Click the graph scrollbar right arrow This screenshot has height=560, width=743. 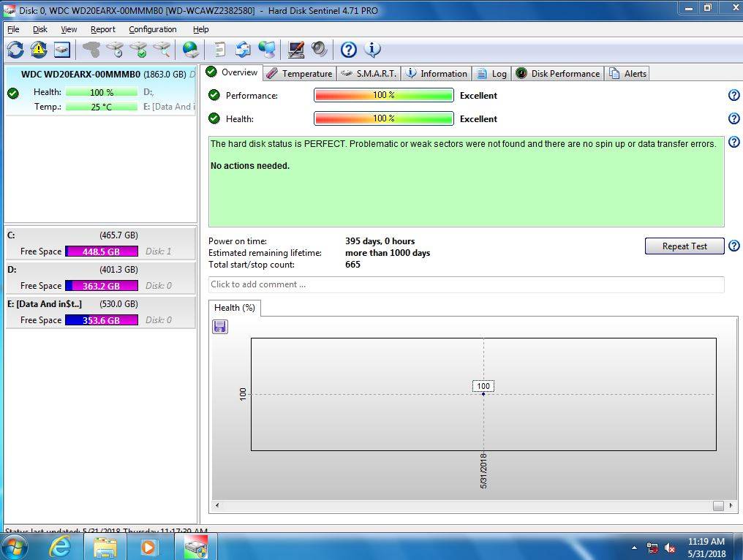731,505
